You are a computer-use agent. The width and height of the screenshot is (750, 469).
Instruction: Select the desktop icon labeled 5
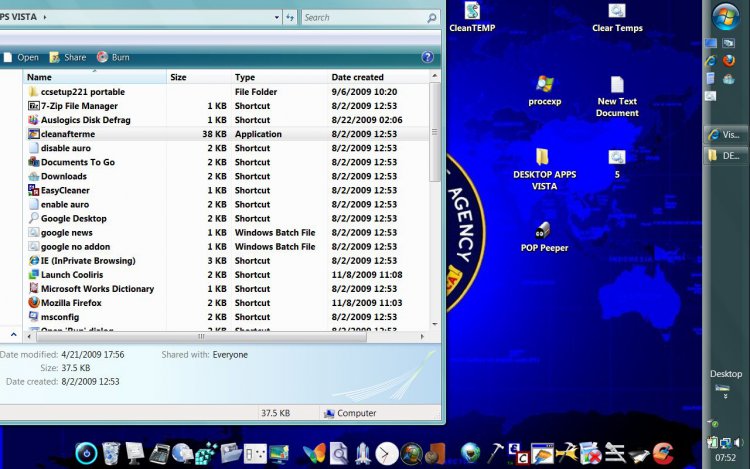coord(617,164)
